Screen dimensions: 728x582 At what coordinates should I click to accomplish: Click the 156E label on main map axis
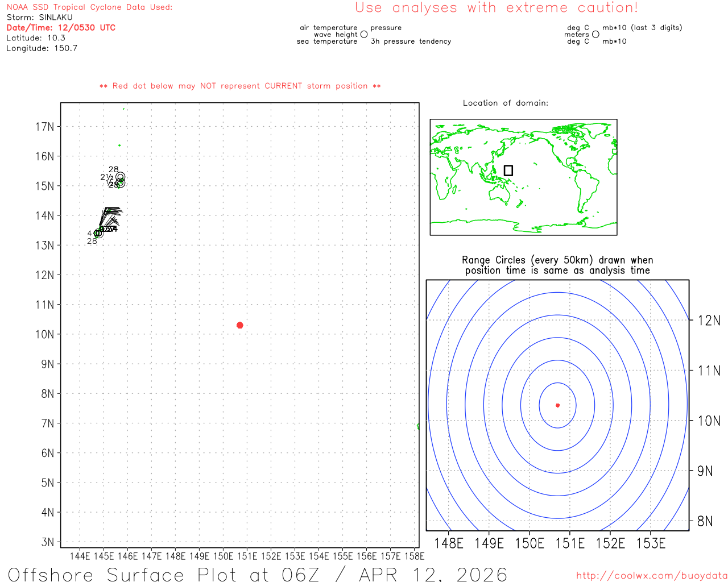point(366,556)
